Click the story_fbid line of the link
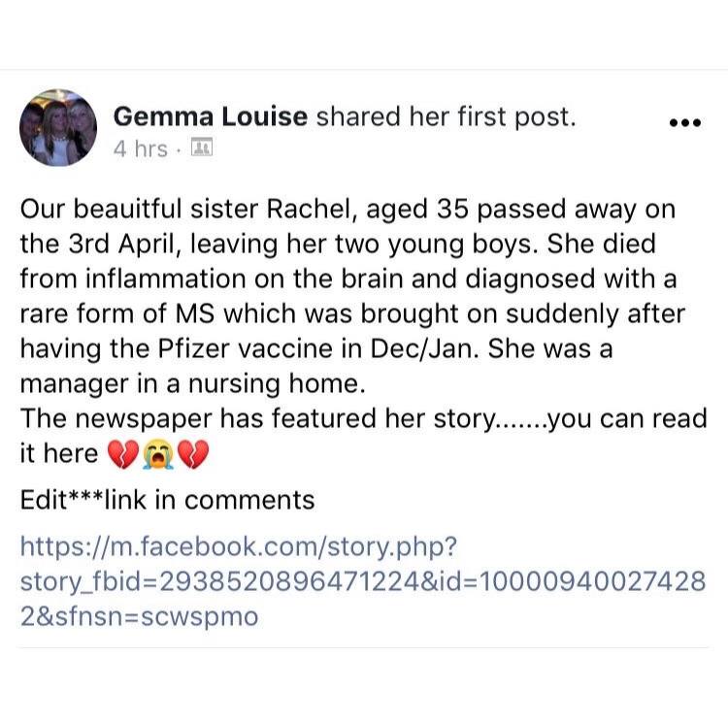Image resolution: width=728 pixels, height=723 pixels. [x=363, y=581]
